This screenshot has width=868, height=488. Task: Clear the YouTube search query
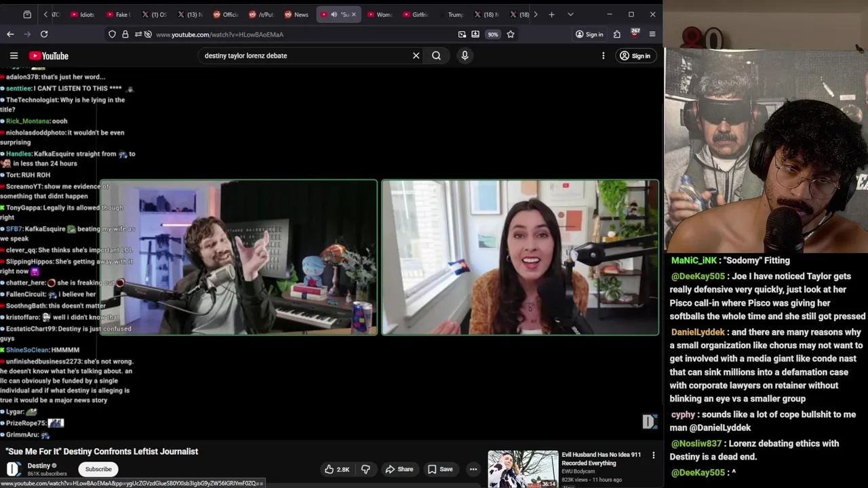pyautogui.click(x=416, y=56)
